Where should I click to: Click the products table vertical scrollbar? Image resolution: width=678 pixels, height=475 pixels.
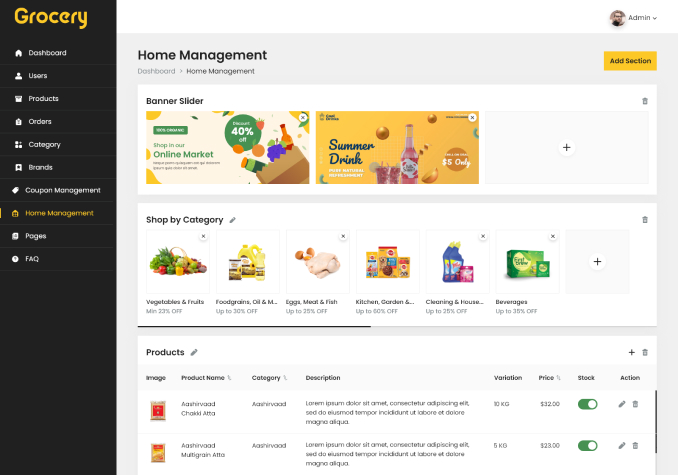tap(656, 421)
